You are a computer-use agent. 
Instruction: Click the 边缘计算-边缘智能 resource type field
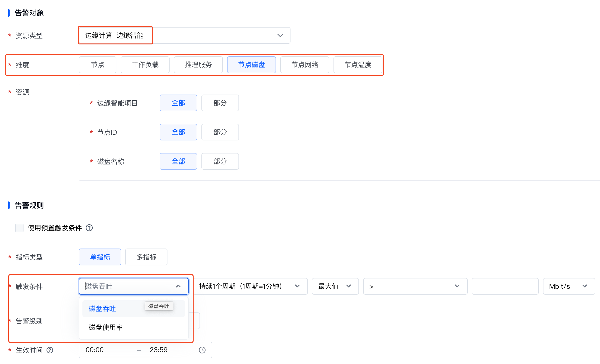[184, 35]
